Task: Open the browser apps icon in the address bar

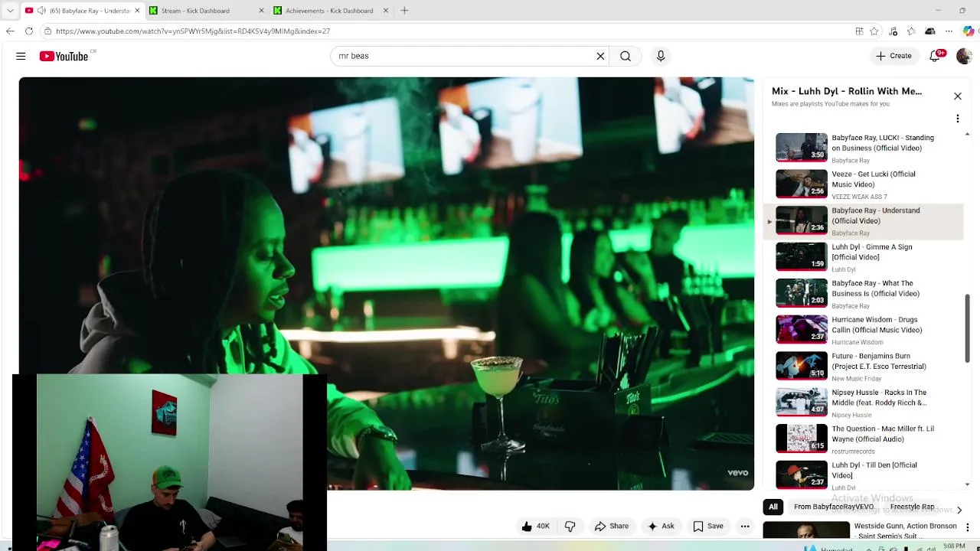Action: (859, 31)
